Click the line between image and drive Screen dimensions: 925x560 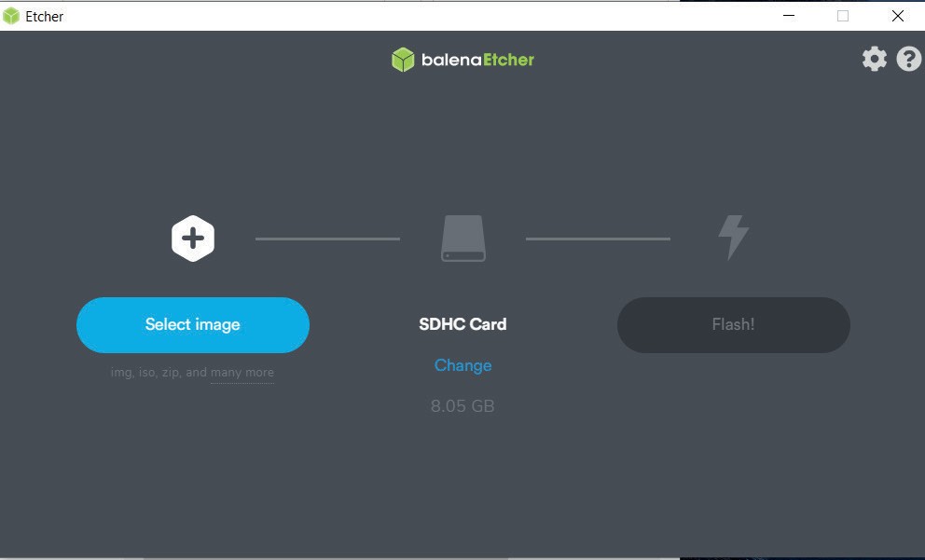[327, 239]
